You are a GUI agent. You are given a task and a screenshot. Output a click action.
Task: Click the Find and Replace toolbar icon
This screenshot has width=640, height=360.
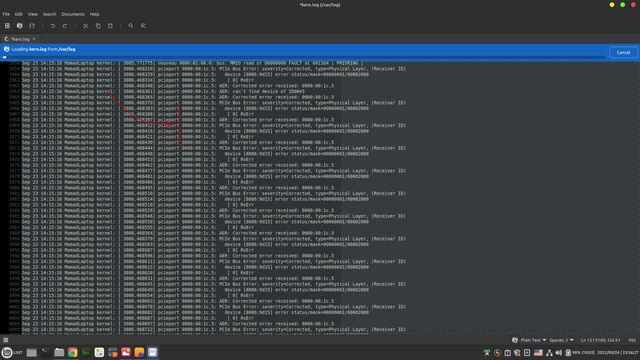pos(143,26)
